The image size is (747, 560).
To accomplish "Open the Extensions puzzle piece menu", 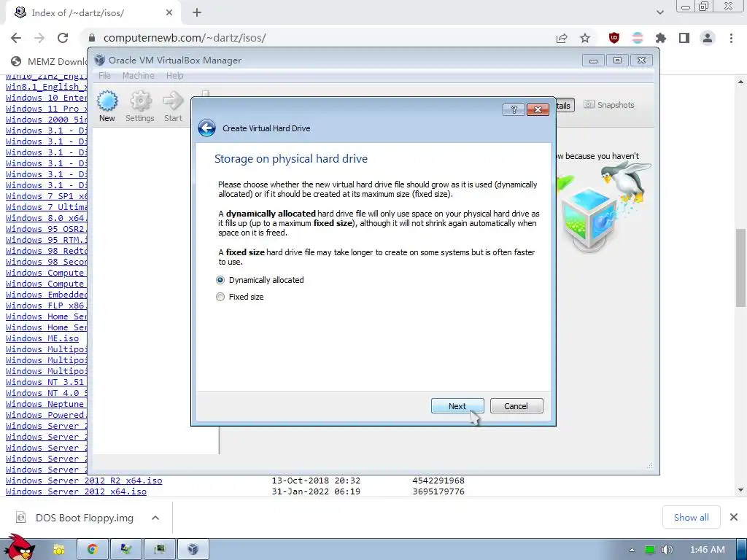I will coord(661,38).
